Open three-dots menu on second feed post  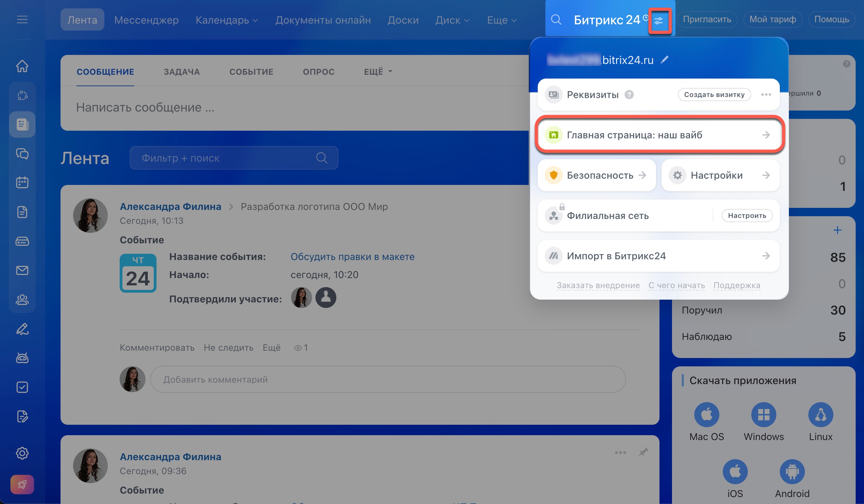point(620,453)
